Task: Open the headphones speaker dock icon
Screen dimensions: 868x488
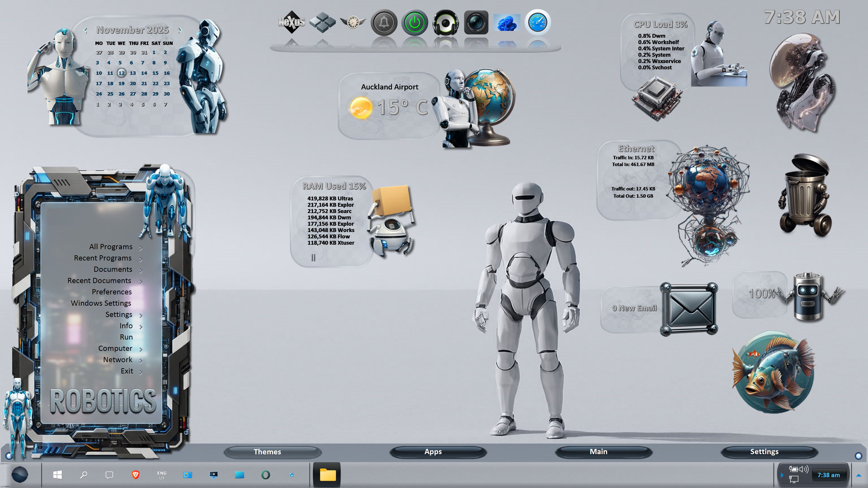Action: (445, 23)
